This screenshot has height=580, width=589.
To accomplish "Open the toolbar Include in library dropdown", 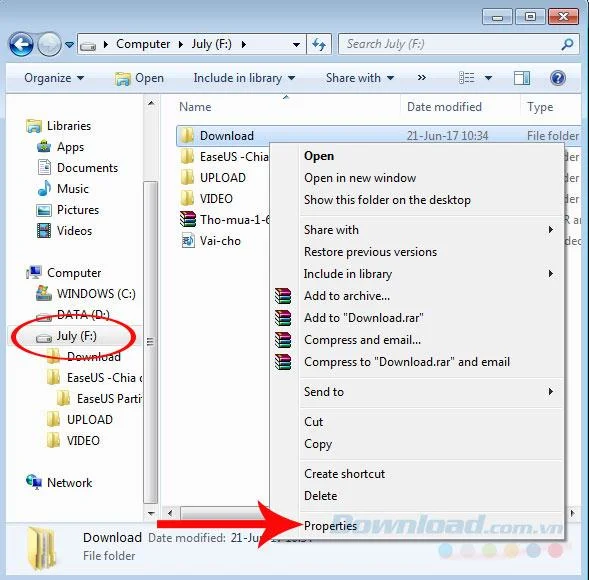I will tap(244, 78).
